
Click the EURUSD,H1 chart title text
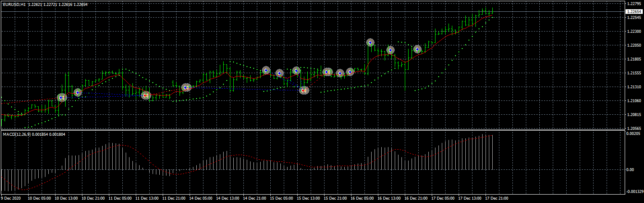14,4
